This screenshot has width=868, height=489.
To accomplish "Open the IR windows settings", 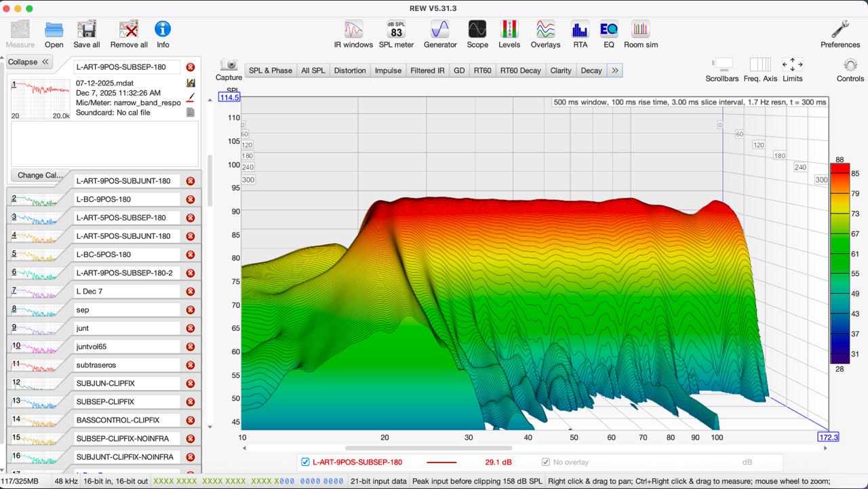I will tap(353, 31).
